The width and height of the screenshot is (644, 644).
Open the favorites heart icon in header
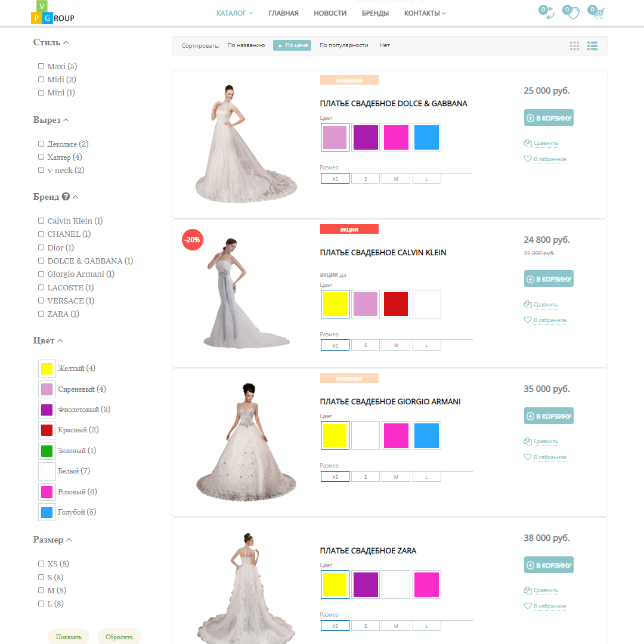coord(573,14)
